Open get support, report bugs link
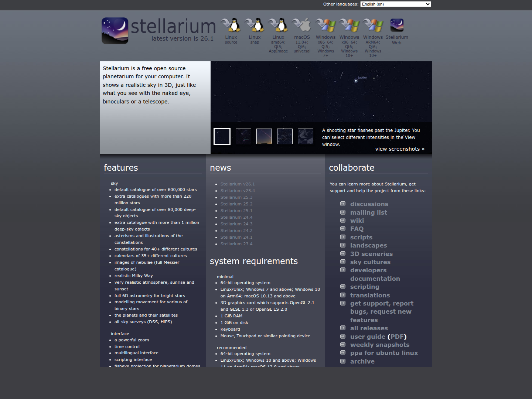Viewport: 532px width, 399px height. [x=382, y=312]
